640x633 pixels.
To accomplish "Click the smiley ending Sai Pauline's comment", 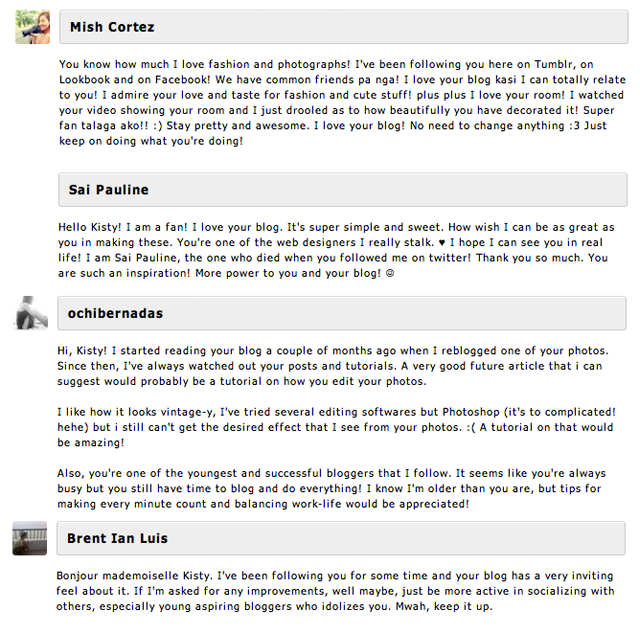I will [x=389, y=273].
